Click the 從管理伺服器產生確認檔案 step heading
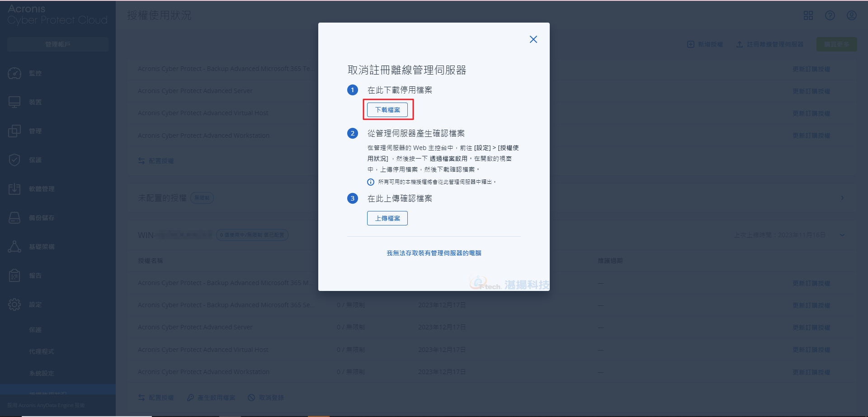868x417 pixels. click(416, 133)
